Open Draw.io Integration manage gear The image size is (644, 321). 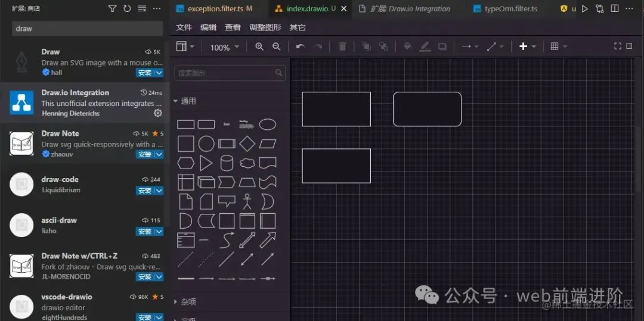[157, 113]
